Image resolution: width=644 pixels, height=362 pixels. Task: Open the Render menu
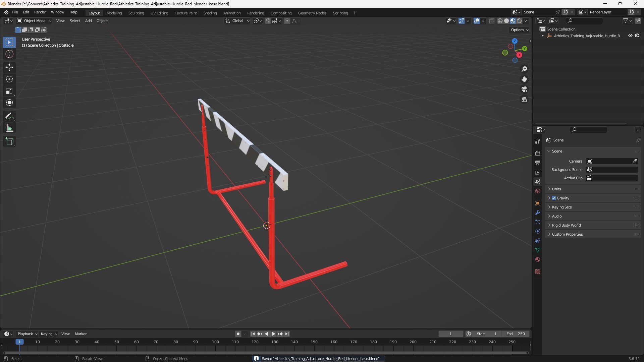click(40, 12)
